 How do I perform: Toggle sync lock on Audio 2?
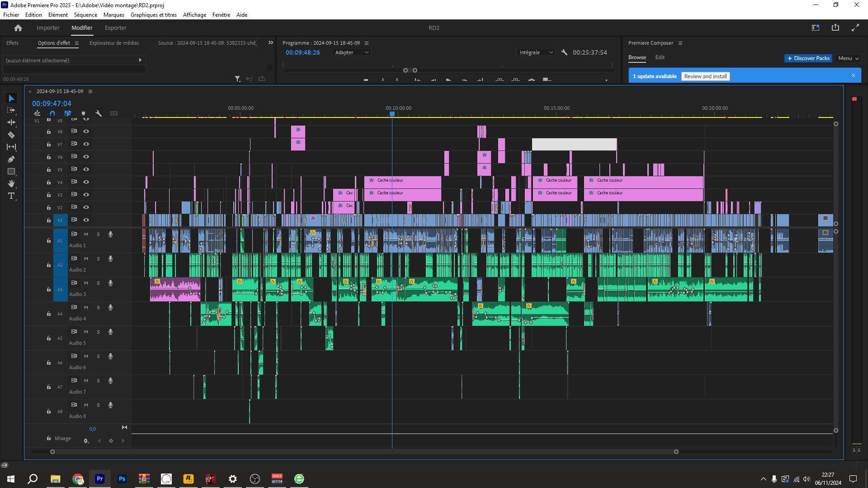pyautogui.click(x=74, y=258)
